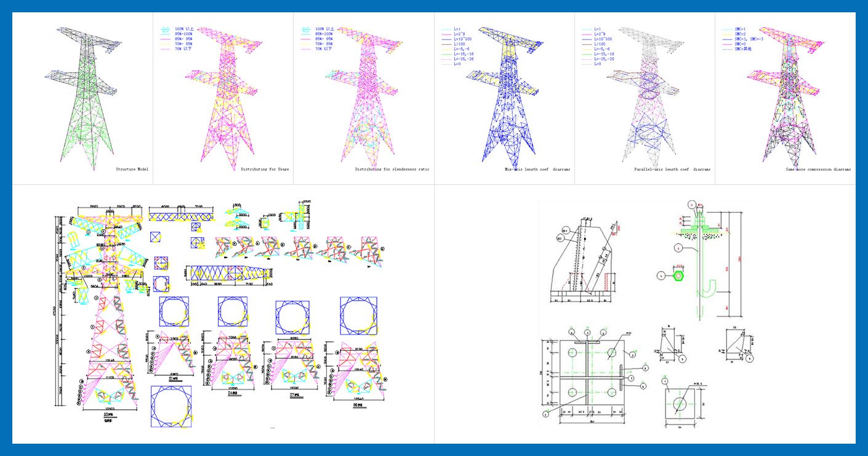Click the 'SMC=1' legend entry
Image resolution: width=868 pixels, height=456 pixels.
pos(743,29)
